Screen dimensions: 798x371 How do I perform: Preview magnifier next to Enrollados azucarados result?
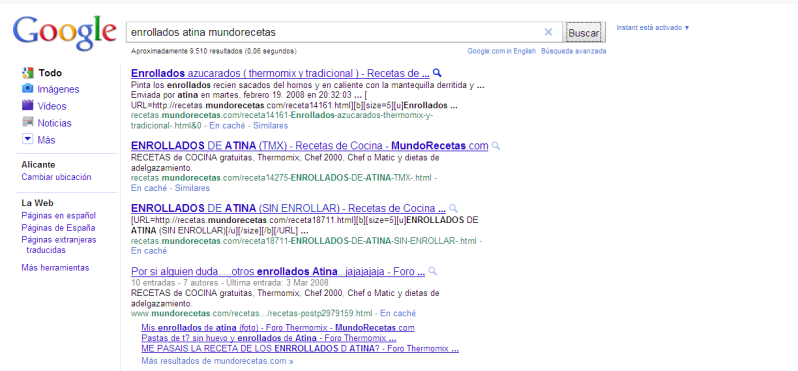437,73
